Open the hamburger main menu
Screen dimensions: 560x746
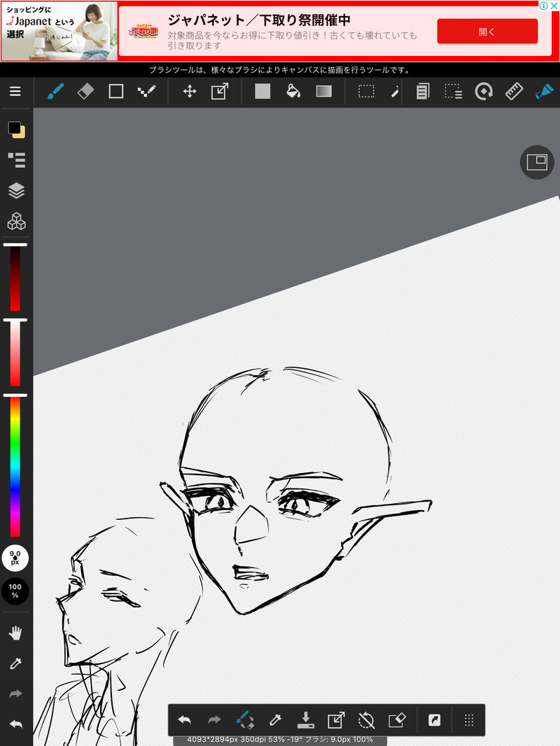15,92
